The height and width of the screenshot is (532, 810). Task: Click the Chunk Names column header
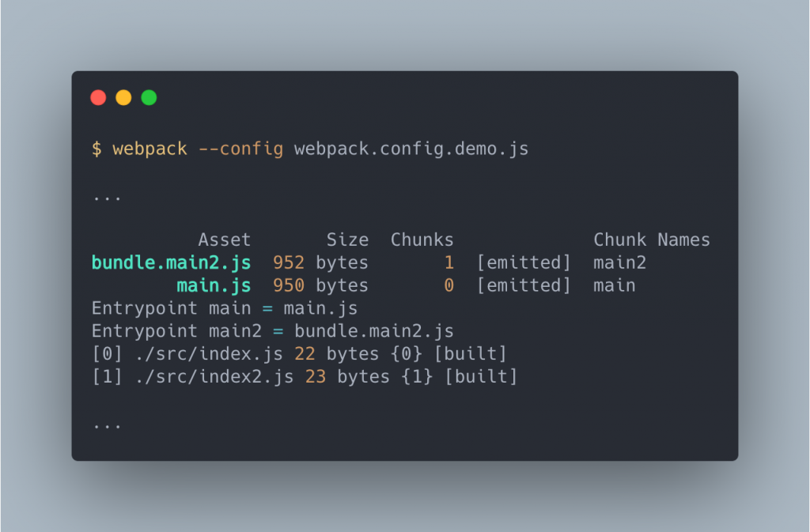tap(652, 240)
